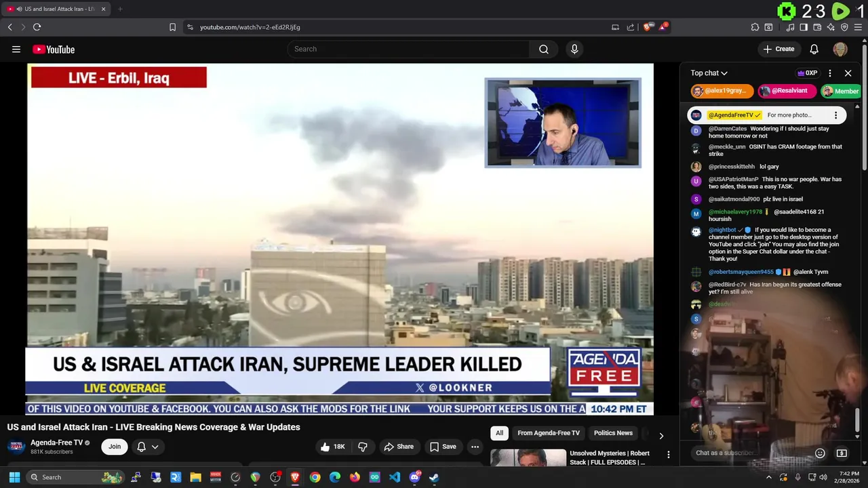Launch Discord from the taskbar
868x488 pixels.
click(414, 477)
